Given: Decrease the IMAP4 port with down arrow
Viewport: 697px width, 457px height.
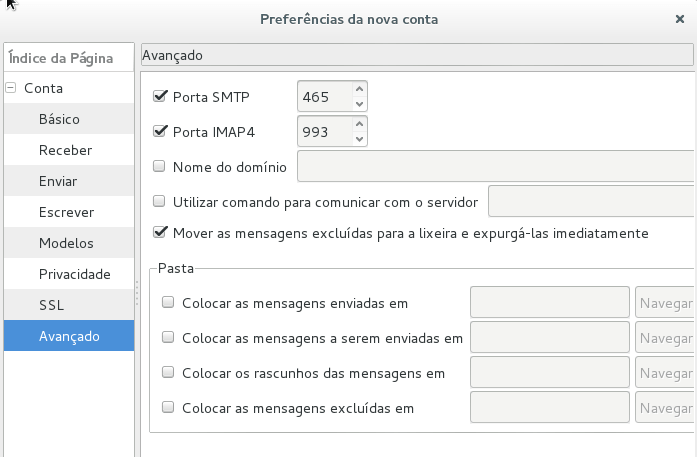Looking at the screenshot, I should tap(360, 138).
